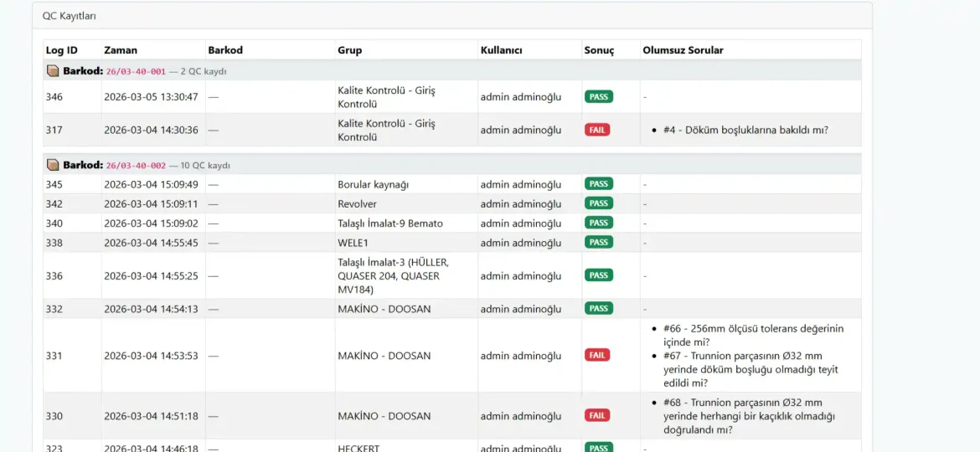
Task: Click the FAIL badge on log 330
Action: coord(597,415)
